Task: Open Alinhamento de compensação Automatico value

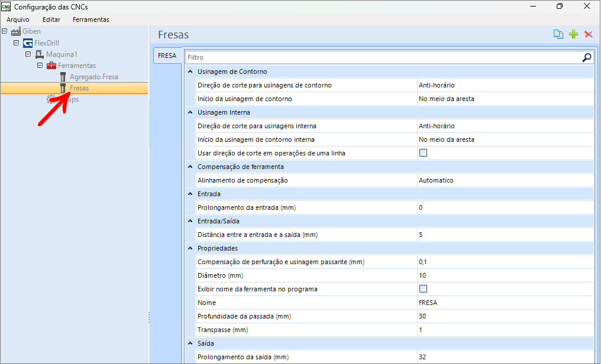Action: 504,180
